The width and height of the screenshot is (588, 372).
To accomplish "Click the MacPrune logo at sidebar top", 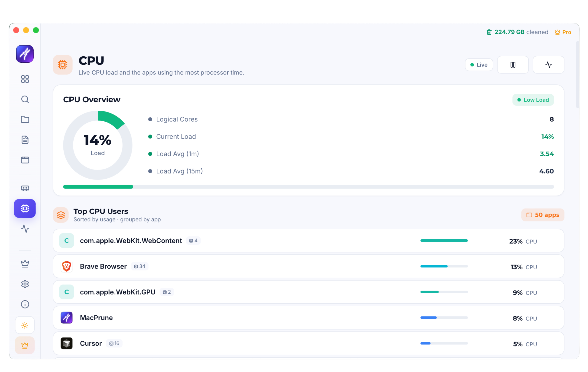I will [25, 54].
